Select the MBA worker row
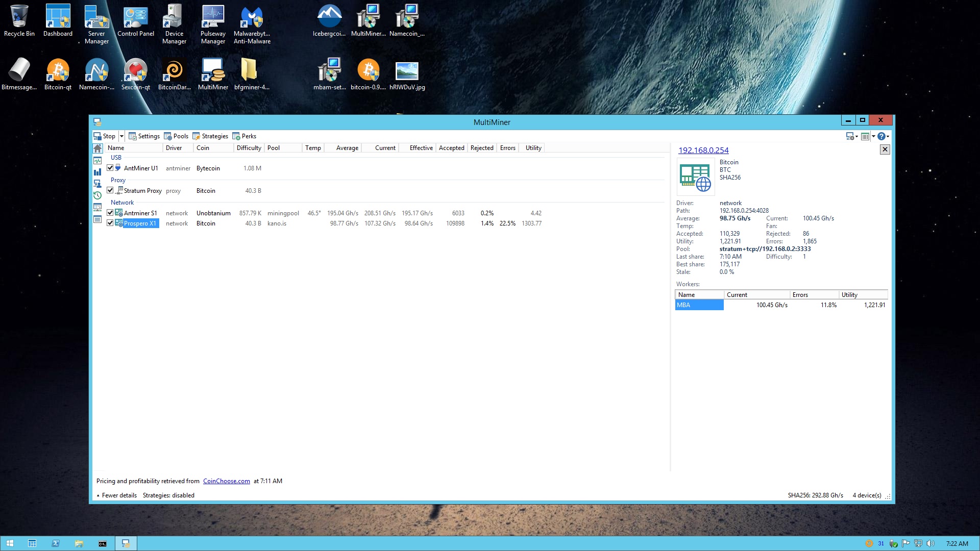The width and height of the screenshot is (980, 551). click(698, 305)
